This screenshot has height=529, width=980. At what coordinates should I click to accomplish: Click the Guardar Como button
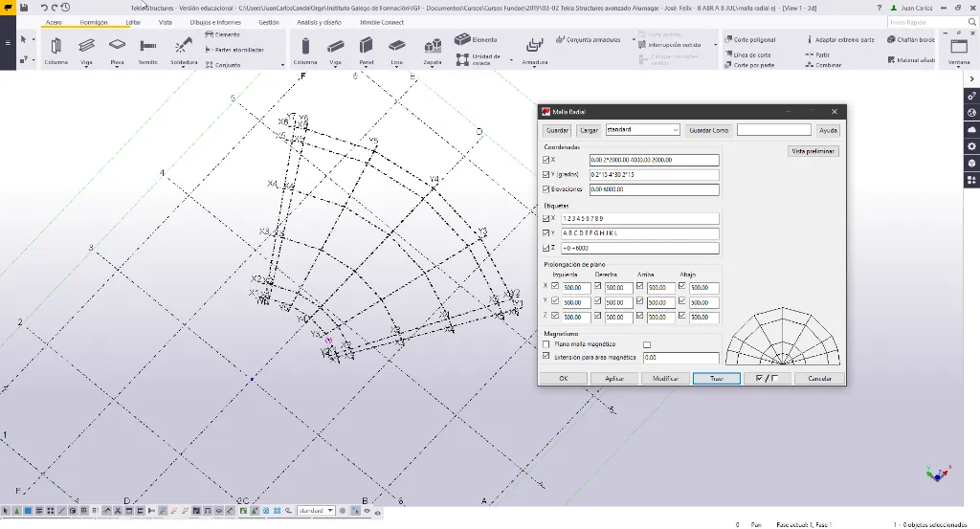pos(709,130)
